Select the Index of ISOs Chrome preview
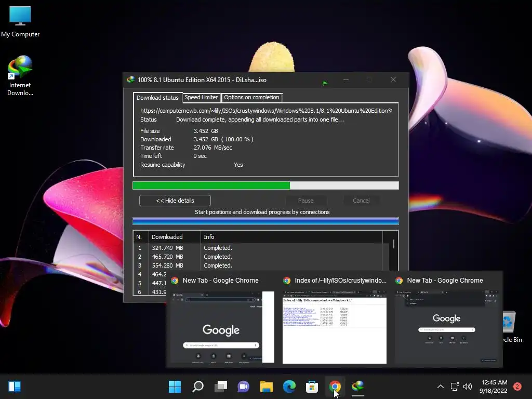 tap(334, 320)
